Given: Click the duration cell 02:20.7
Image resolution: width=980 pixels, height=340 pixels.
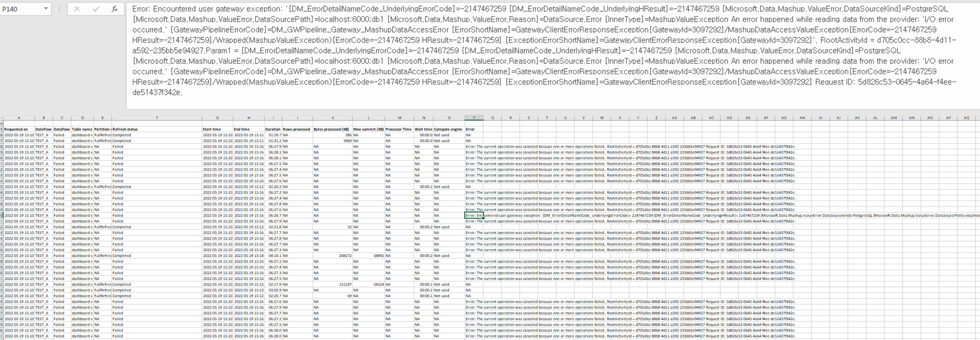Looking at the screenshot, I should 273,296.
